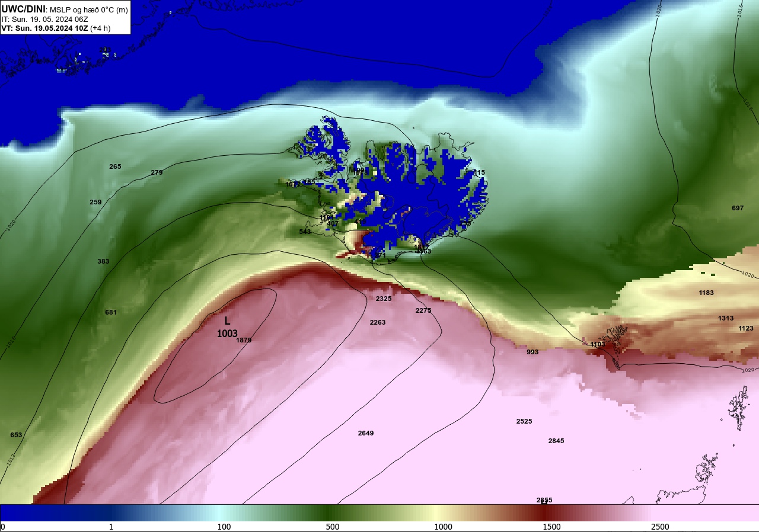Click the colour scale label 100

pyautogui.click(x=224, y=527)
